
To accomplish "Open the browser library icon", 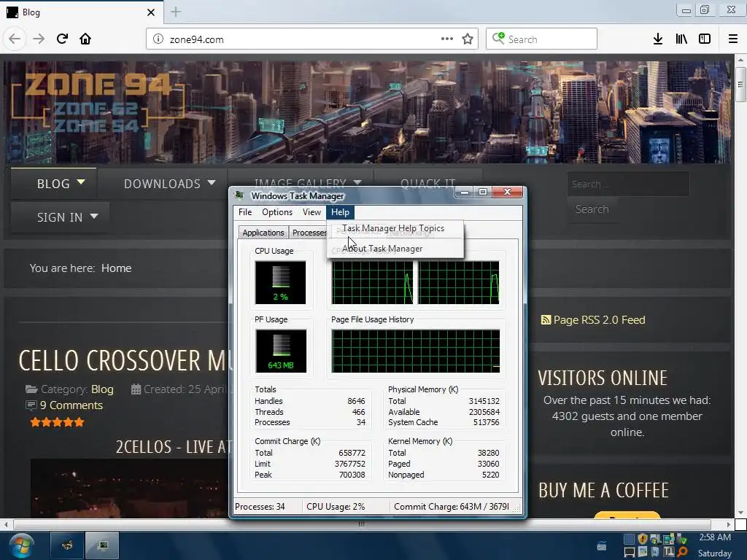I will (681, 39).
